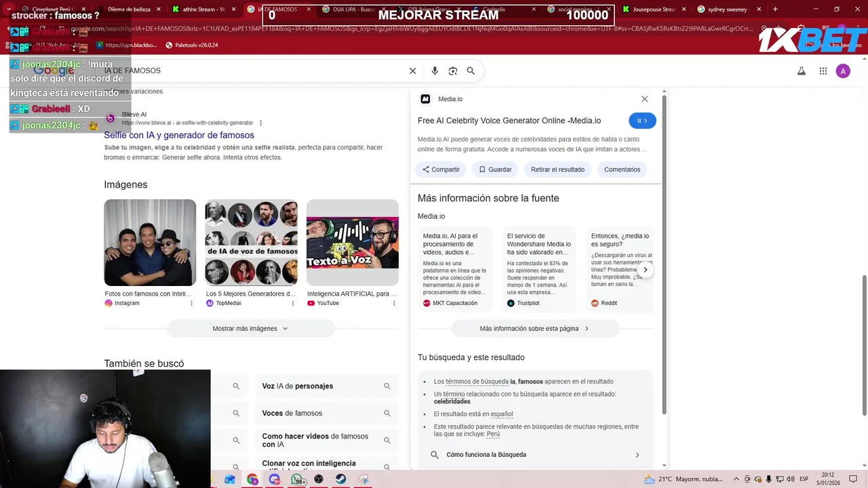Screen dimensions: 868x488
Task: Close the Media.io result panel
Action: (x=644, y=99)
